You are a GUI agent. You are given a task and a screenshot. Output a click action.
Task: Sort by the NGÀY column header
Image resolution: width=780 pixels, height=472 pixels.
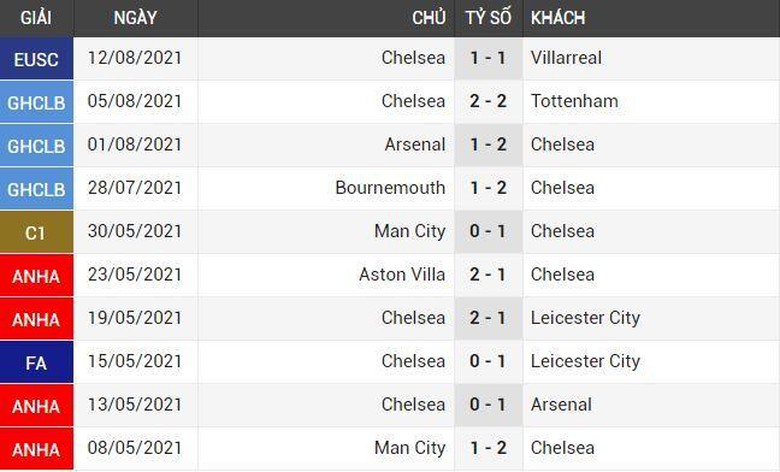(x=134, y=18)
